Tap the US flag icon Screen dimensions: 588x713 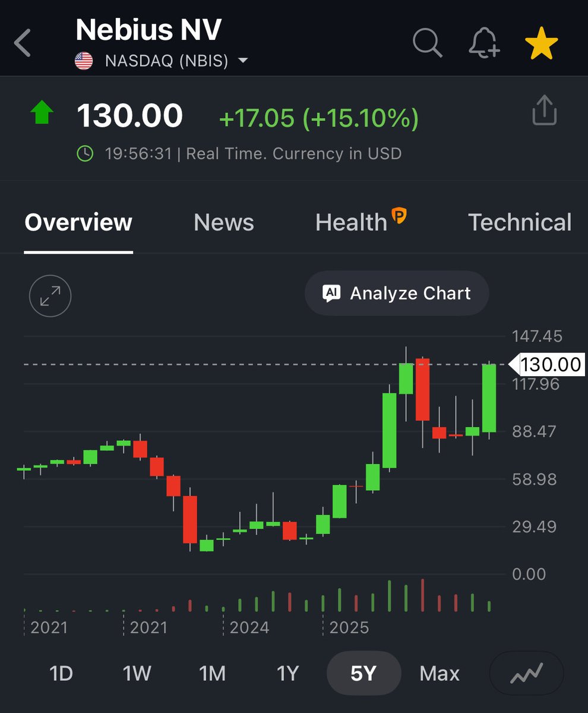pos(84,61)
